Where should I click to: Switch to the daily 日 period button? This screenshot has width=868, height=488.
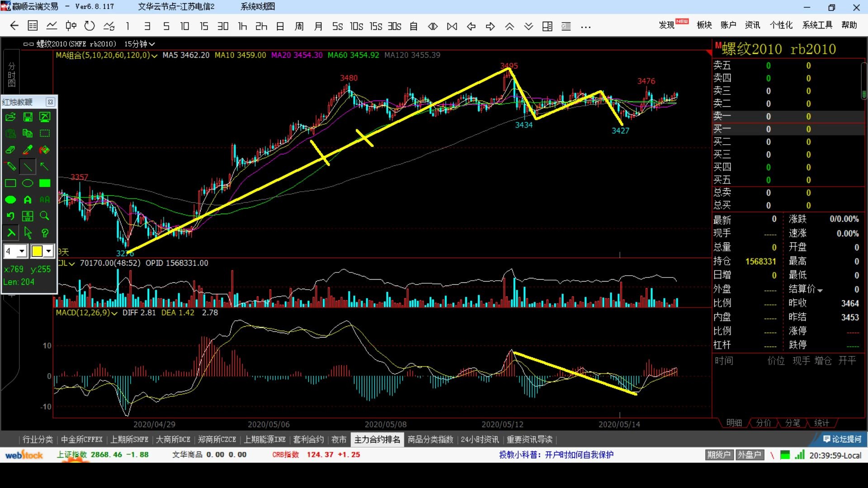(x=280, y=26)
